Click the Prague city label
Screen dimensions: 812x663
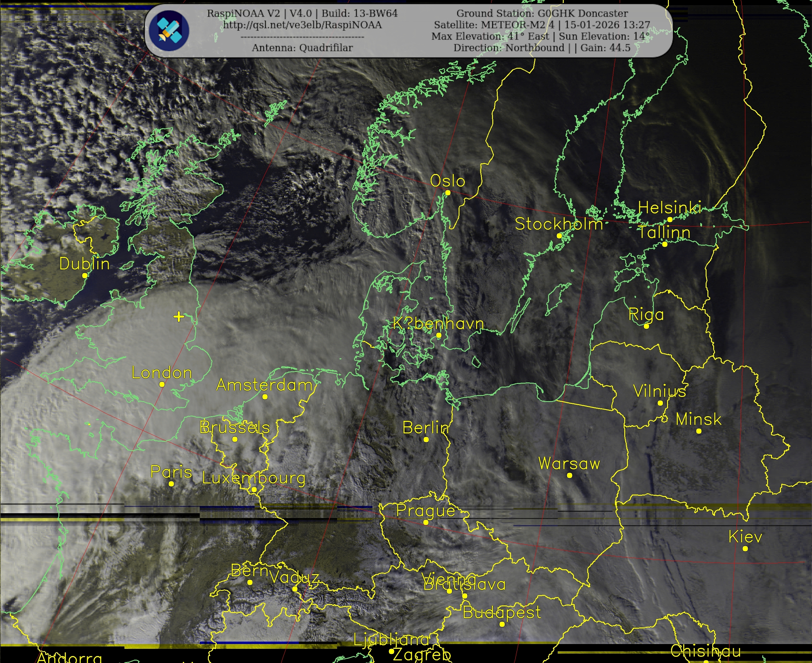426,511
